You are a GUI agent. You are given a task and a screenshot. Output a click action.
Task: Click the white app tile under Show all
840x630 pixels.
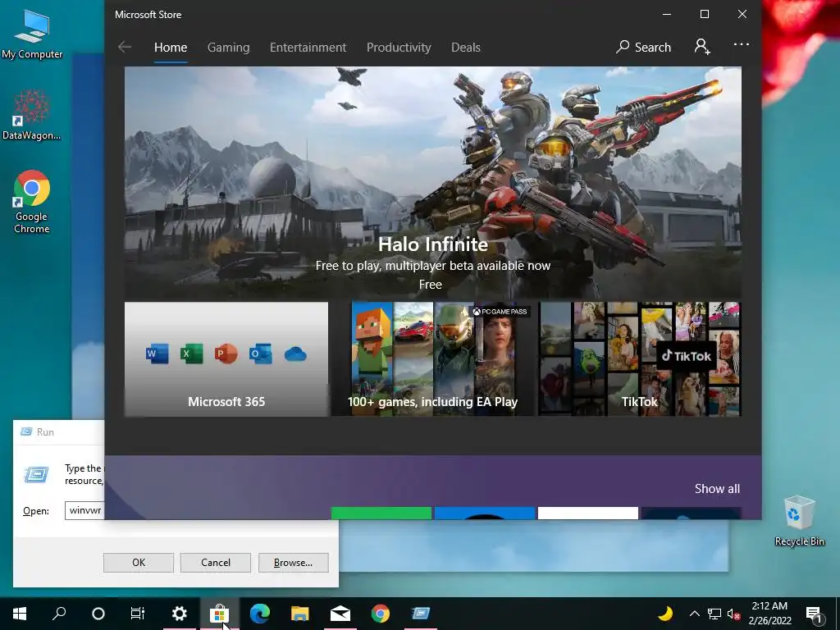click(x=587, y=513)
